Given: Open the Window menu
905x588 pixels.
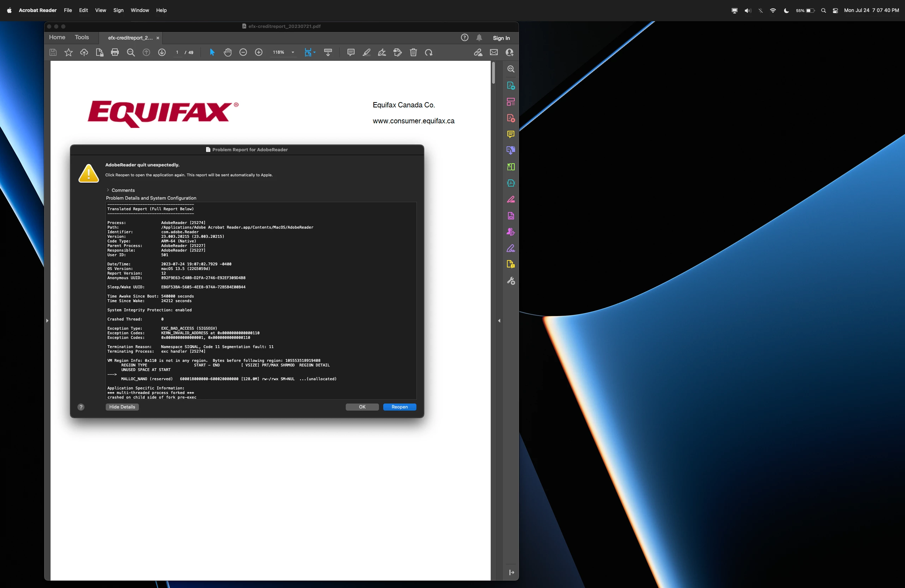Looking at the screenshot, I should click(x=140, y=10).
